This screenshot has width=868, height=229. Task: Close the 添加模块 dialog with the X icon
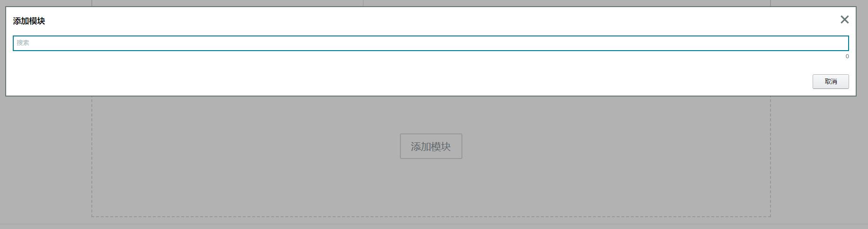coord(844,19)
